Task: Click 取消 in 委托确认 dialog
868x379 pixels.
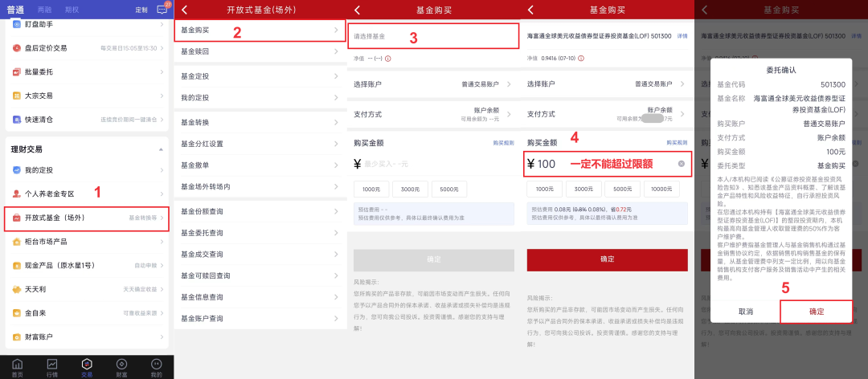Action: tap(746, 312)
